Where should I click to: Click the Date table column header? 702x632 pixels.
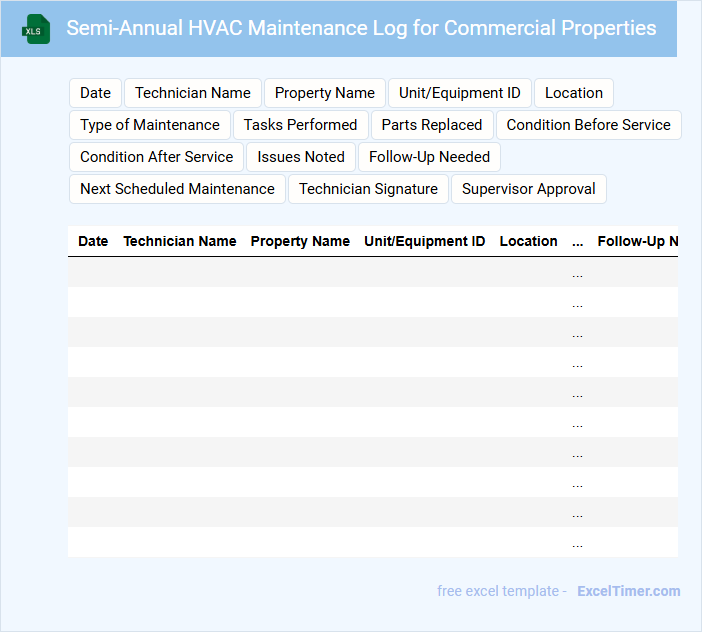point(93,241)
